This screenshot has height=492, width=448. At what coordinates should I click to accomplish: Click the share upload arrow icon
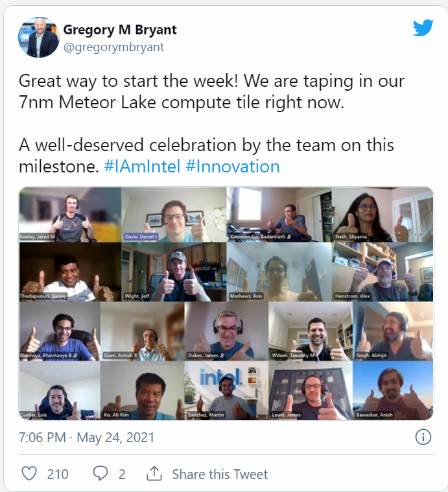pyautogui.click(x=154, y=473)
